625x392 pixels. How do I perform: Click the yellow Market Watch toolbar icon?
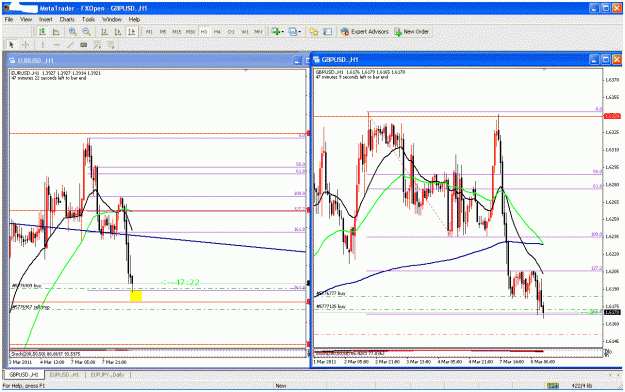point(314,32)
